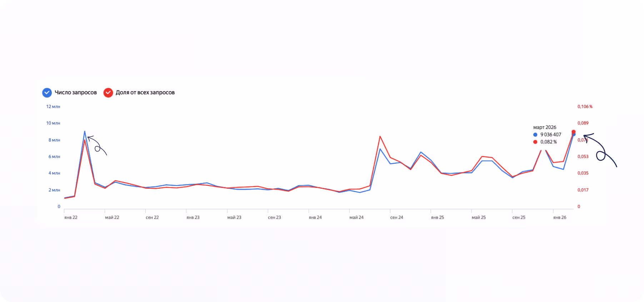Click the янв 23 axis tick label

click(193, 217)
